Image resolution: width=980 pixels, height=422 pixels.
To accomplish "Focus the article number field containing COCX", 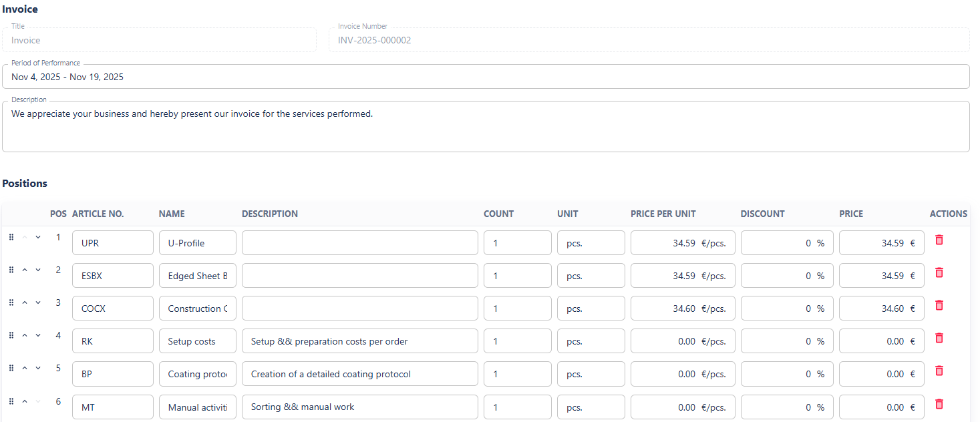I will coord(112,308).
